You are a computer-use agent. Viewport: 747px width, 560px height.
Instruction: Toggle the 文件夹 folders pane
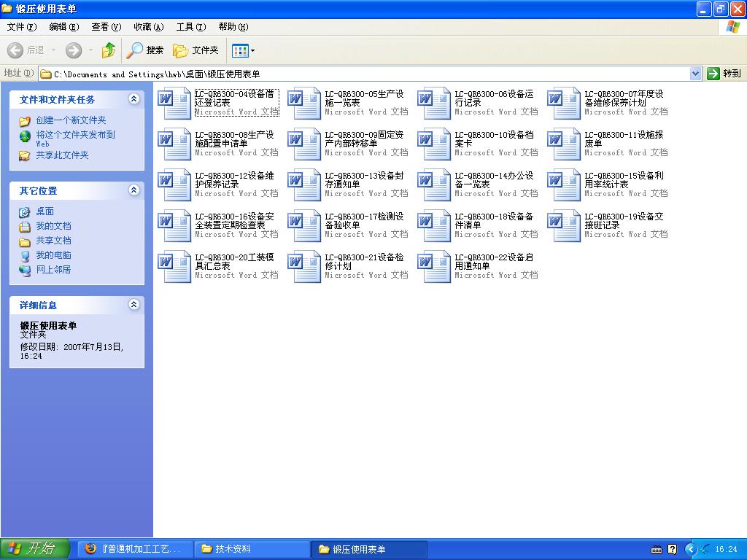point(196,50)
